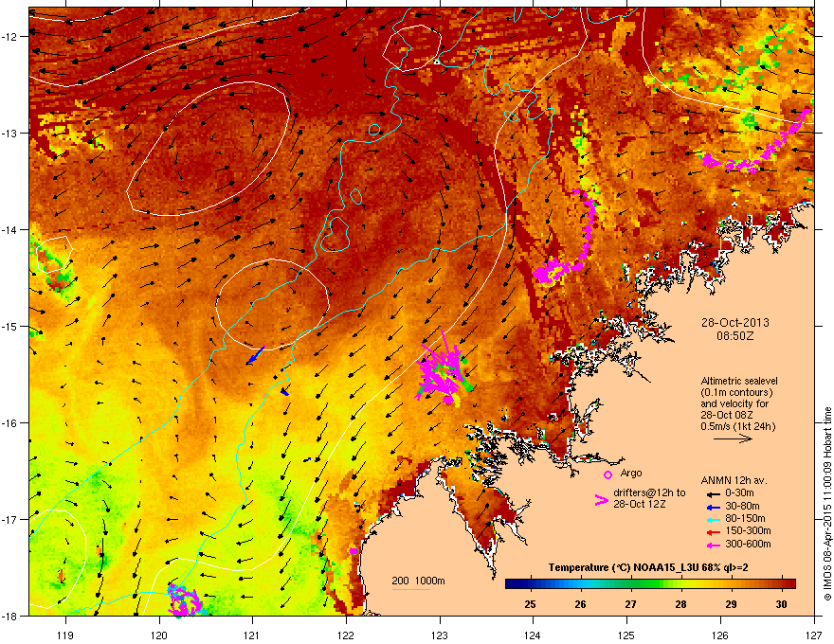This screenshot has width=834, height=644.
Task: Click the colorbar tick label 26
Action: point(580,604)
